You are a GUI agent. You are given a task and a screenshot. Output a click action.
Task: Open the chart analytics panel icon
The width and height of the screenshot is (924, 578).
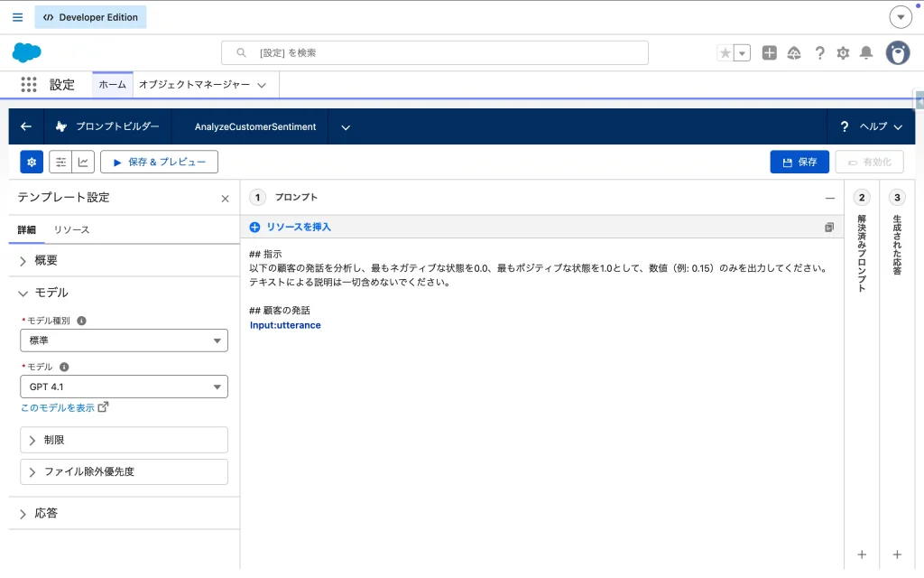pos(83,162)
